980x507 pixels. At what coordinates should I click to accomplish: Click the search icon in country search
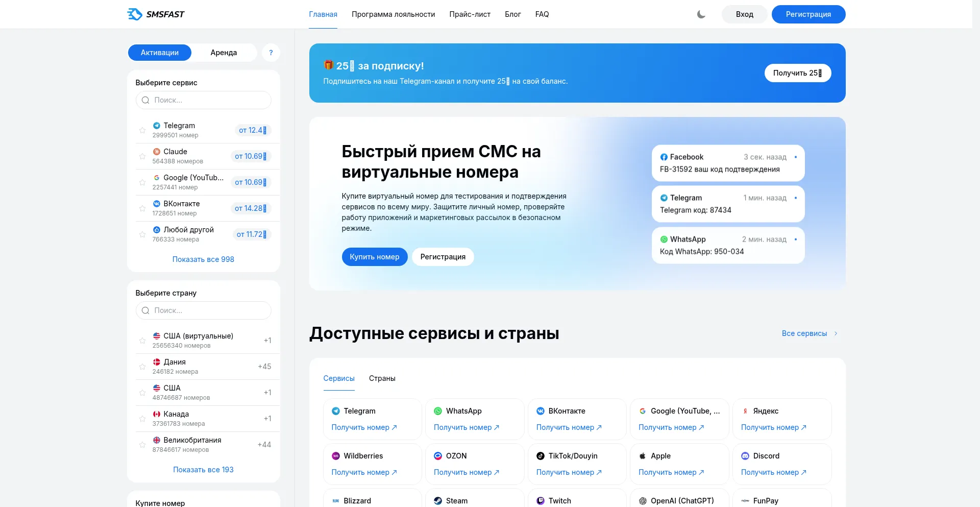click(145, 310)
